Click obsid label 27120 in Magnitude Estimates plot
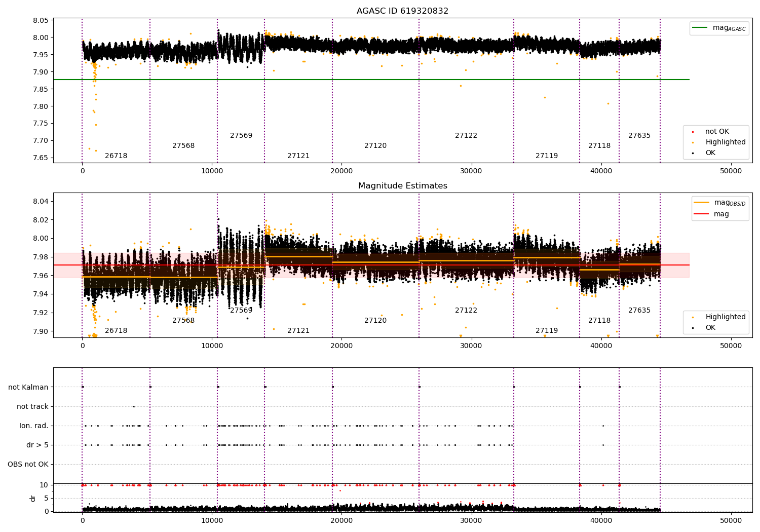760x532 pixels. coord(375,321)
